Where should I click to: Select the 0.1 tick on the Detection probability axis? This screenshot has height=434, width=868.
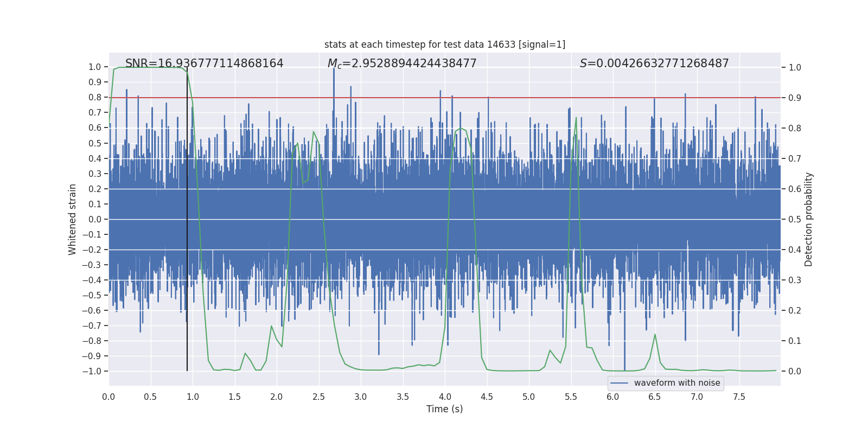click(795, 341)
